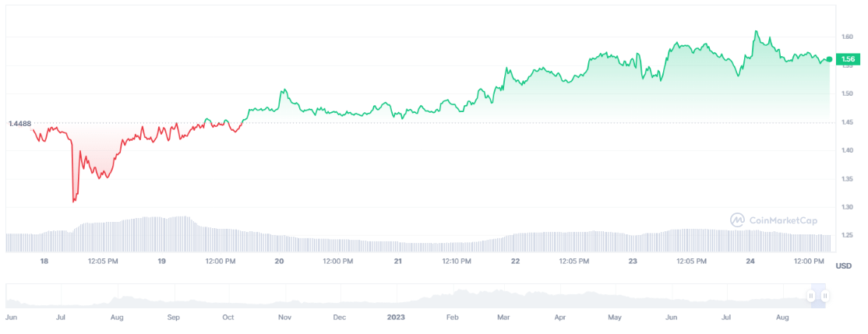The height and width of the screenshot is (334, 868).
Task: Click the CoinMarketCap logo icon on chart
Action: (x=737, y=220)
